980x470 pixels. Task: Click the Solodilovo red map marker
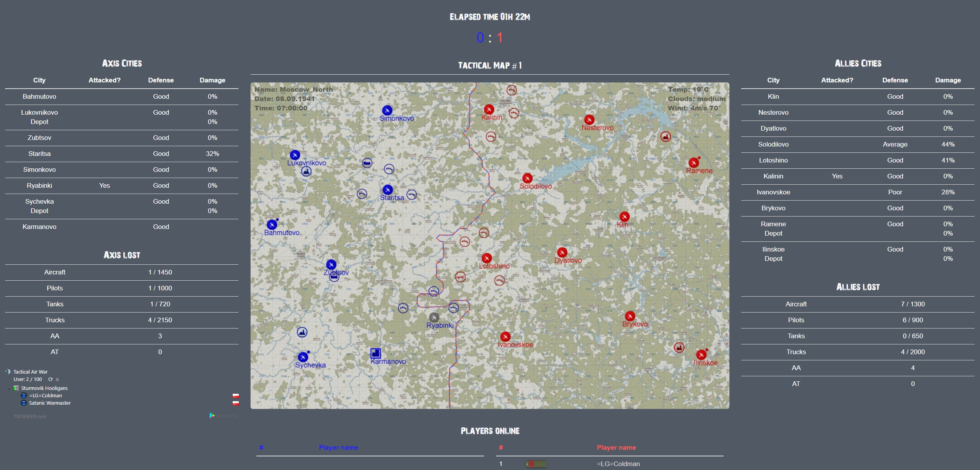(x=527, y=178)
